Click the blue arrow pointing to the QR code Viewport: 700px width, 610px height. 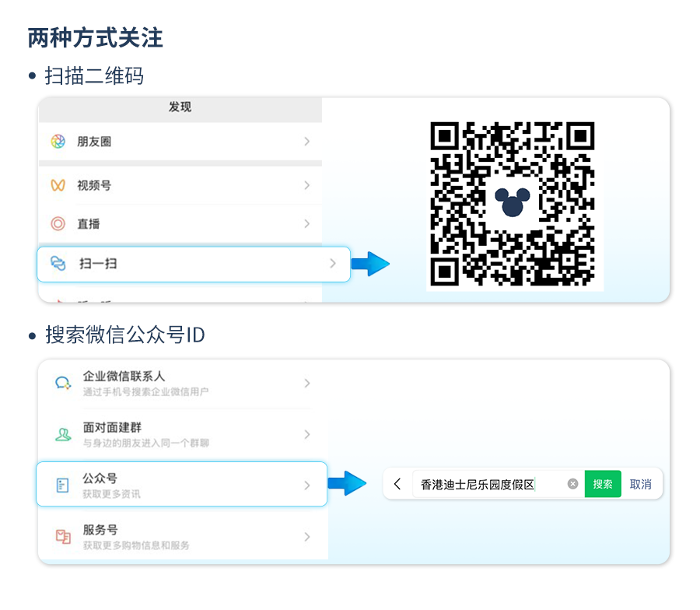tap(371, 264)
